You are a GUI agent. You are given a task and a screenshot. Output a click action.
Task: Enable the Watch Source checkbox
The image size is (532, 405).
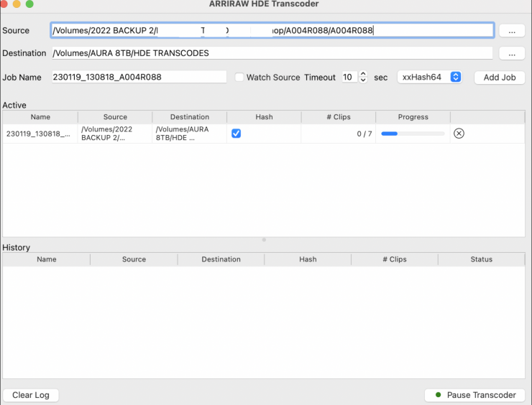240,77
